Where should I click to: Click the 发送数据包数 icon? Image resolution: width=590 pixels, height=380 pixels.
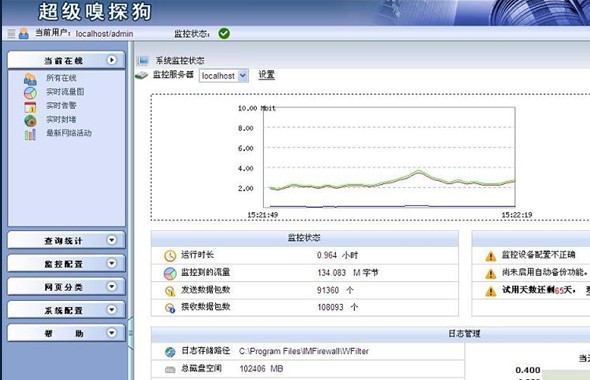click(x=170, y=290)
